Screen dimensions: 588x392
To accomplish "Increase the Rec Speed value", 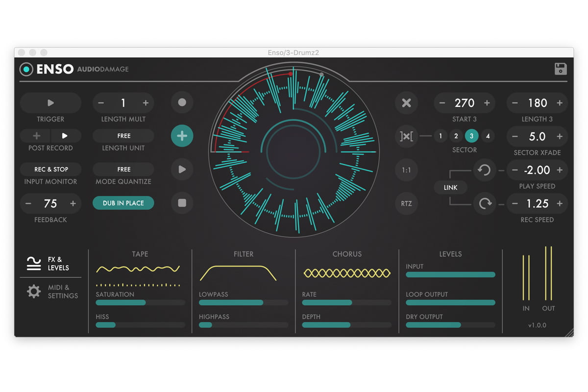I will coord(560,203).
